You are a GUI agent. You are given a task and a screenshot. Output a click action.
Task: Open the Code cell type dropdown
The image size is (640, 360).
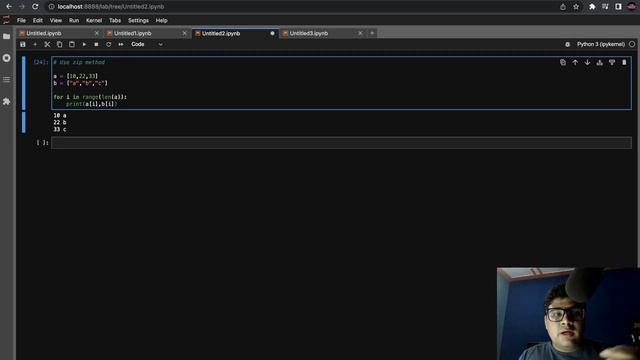[x=147, y=44]
